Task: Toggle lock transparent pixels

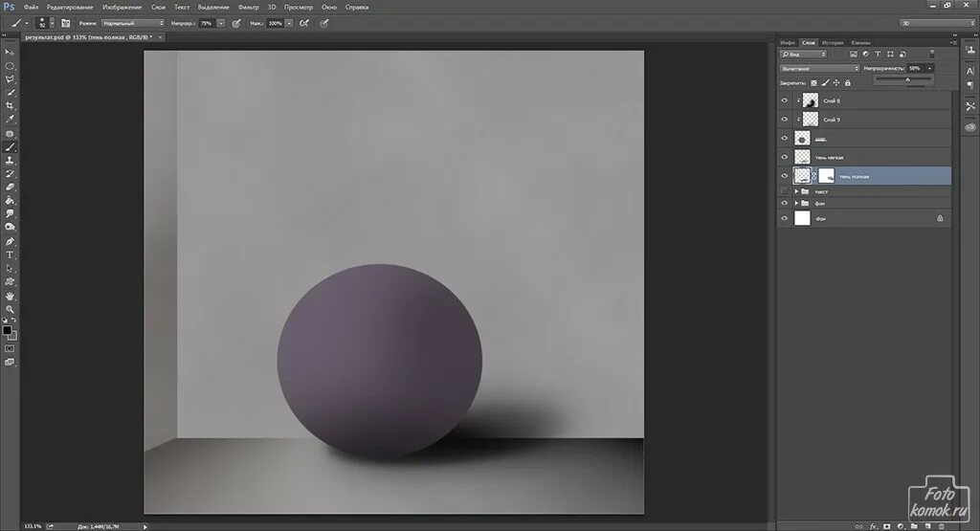Action: click(813, 83)
